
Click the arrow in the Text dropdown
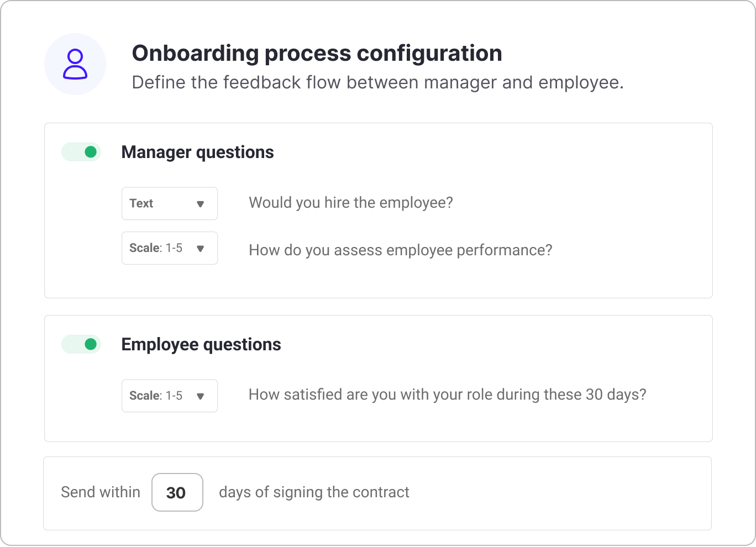201,204
